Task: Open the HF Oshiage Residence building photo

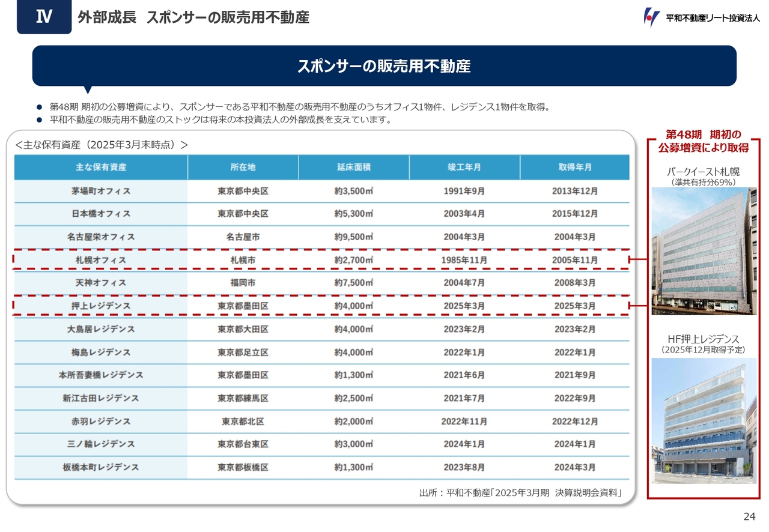Action: [x=704, y=420]
